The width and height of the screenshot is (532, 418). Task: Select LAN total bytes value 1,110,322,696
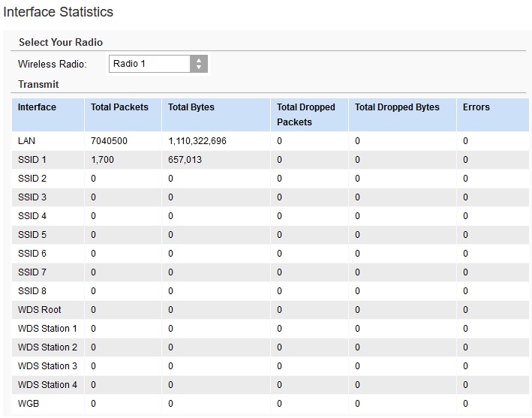197,141
